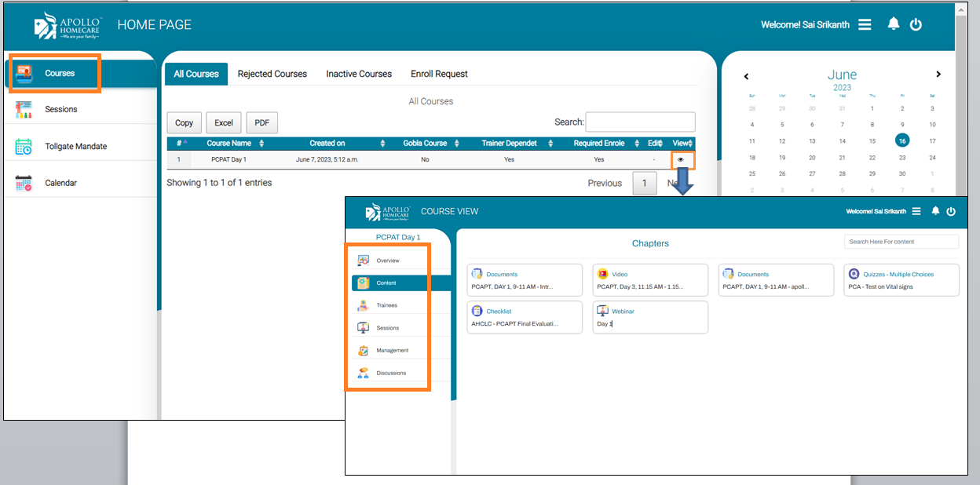The width and height of the screenshot is (980, 485).
Task: Open Trainees in Course View sidebar
Action: (386, 305)
